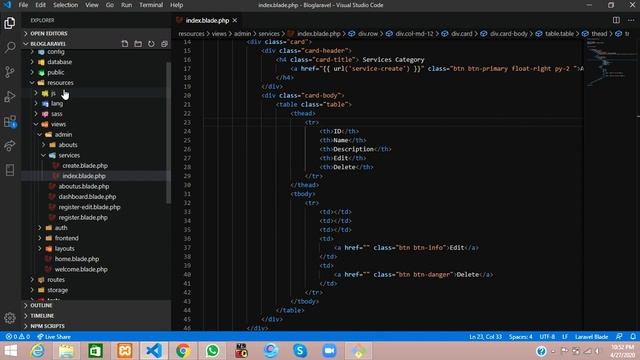Image resolution: width=640 pixels, height=360 pixels.
Task: Expand the sass folder
Action: [56, 114]
